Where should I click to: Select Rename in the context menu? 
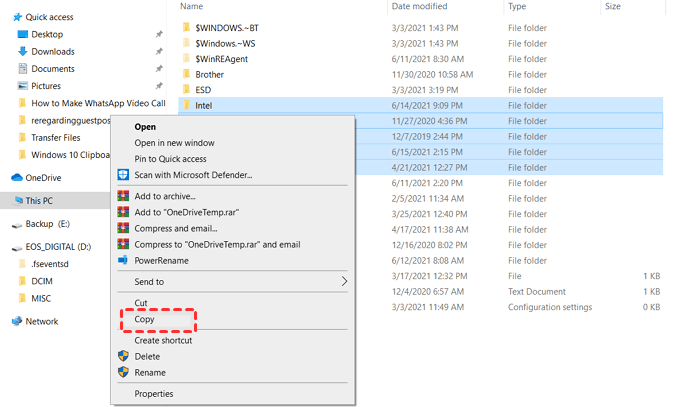pyautogui.click(x=150, y=373)
